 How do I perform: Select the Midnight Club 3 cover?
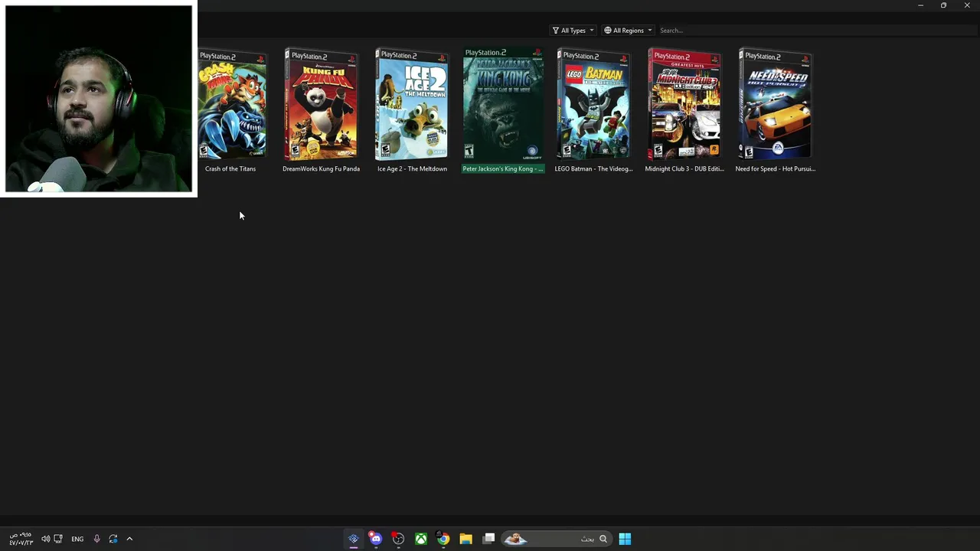pyautogui.click(x=684, y=104)
